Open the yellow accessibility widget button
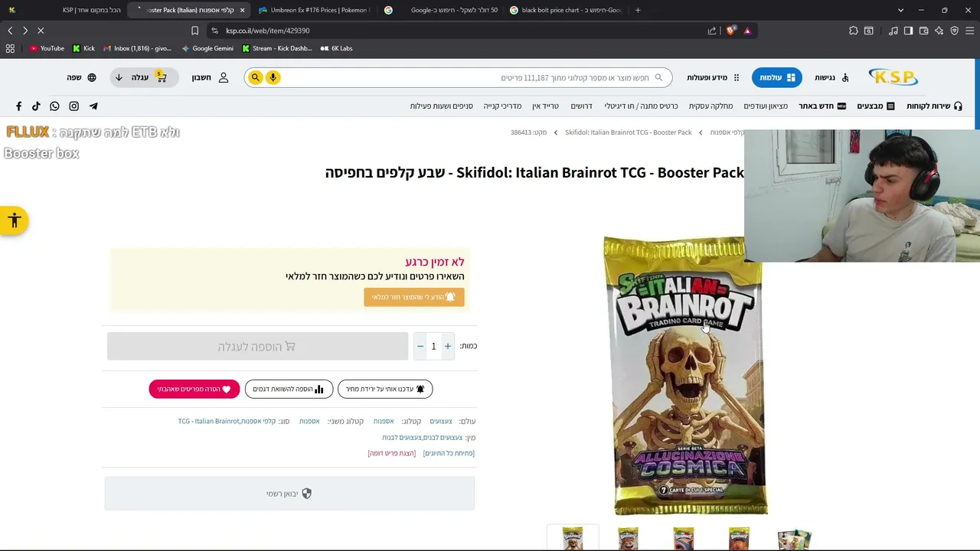This screenshot has height=551, width=980. (14, 221)
